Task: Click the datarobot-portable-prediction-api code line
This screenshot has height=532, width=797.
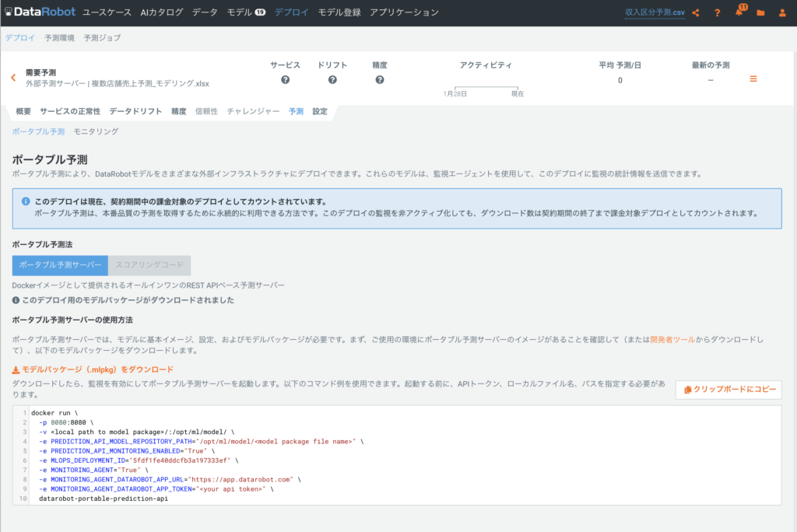Action: (104, 499)
